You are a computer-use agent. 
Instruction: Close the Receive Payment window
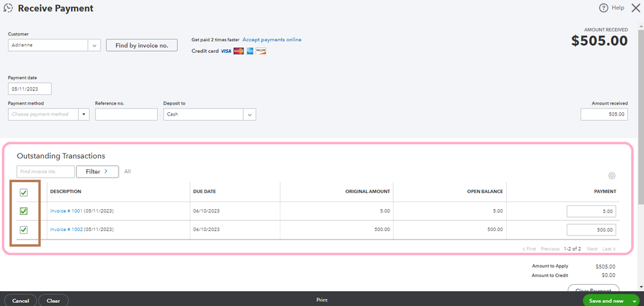coord(636,8)
